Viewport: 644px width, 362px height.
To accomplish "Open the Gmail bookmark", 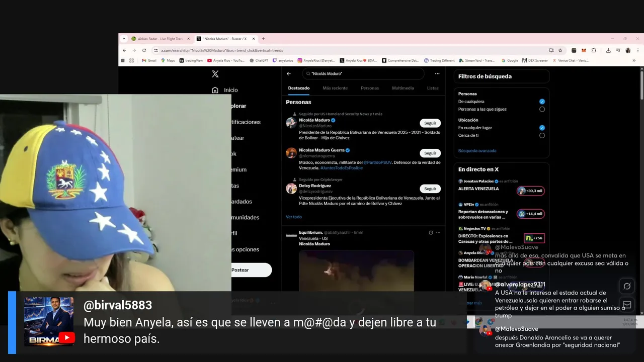I will pyautogui.click(x=149, y=60).
